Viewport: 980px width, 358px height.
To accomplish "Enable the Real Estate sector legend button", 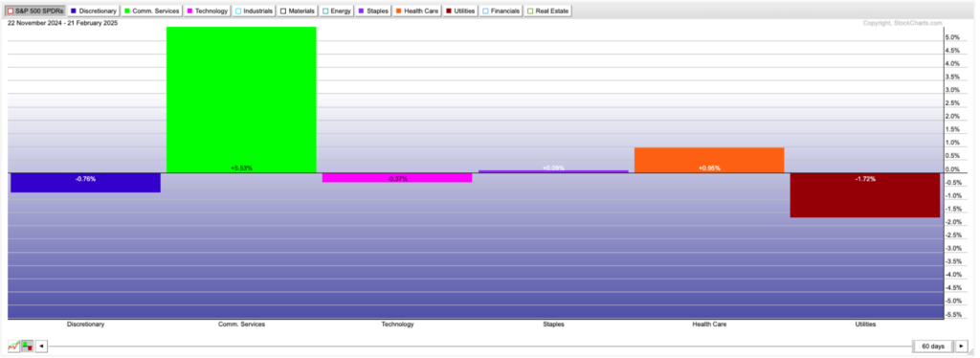I will click(547, 11).
